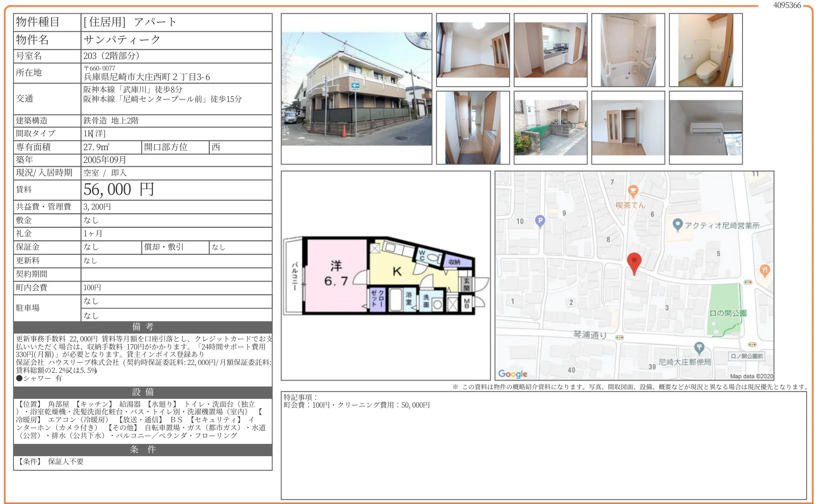Open the kitchen photo thumbnail
Screen dimensions: 819x504
pyautogui.click(x=550, y=50)
